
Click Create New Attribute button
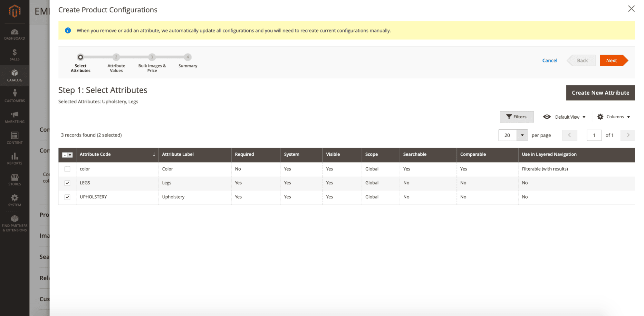(601, 93)
